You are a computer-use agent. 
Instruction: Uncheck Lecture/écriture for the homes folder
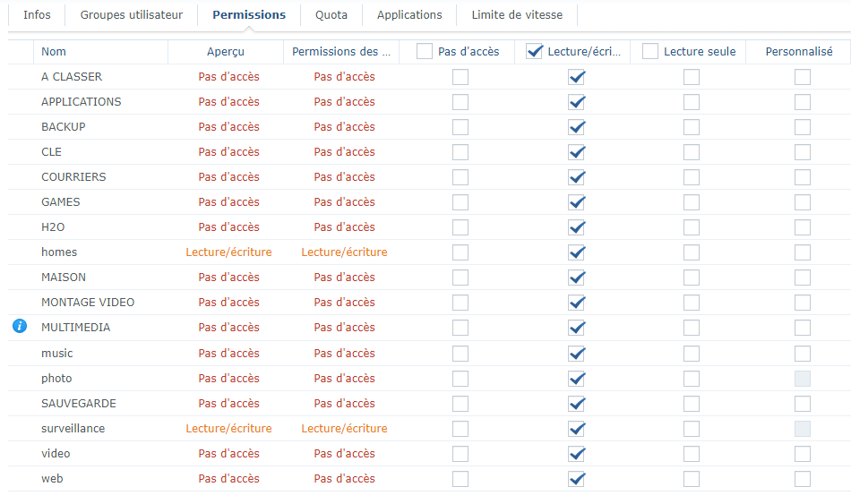coord(577,252)
